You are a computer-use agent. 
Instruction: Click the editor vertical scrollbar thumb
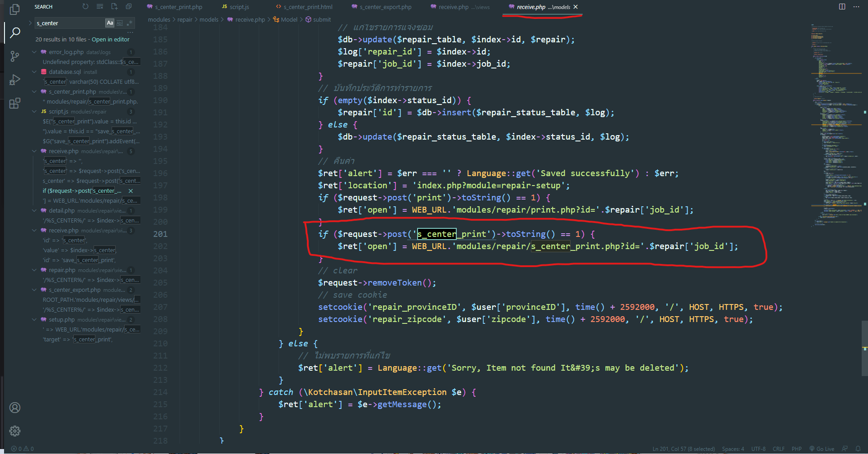(865, 348)
